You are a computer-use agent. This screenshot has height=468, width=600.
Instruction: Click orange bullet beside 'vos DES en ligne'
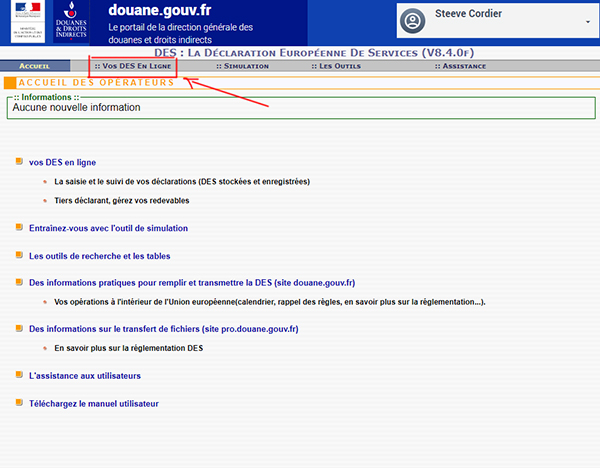pyautogui.click(x=19, y=161)
